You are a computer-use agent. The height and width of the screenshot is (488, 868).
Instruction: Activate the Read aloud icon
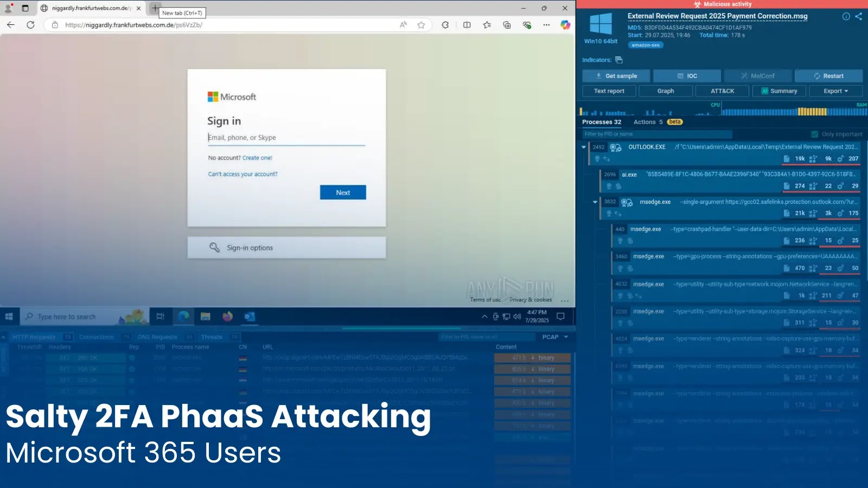pos(403,25)
